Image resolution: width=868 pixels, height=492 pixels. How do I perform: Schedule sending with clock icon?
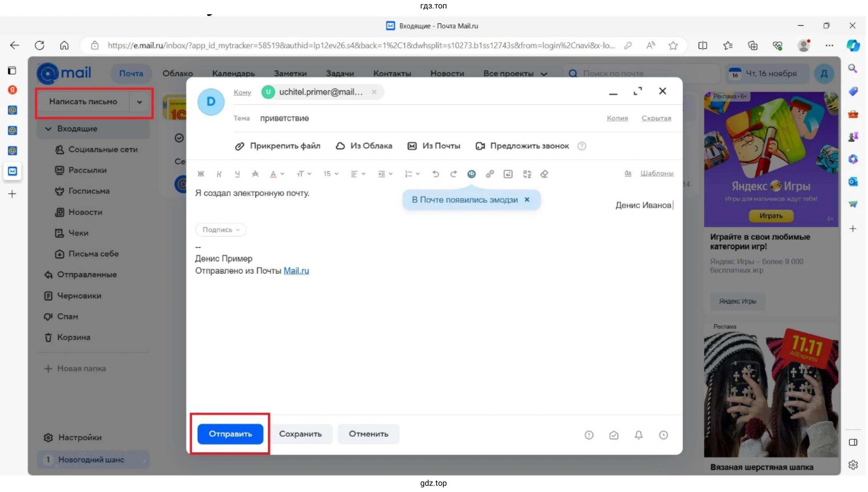(664, 435)
